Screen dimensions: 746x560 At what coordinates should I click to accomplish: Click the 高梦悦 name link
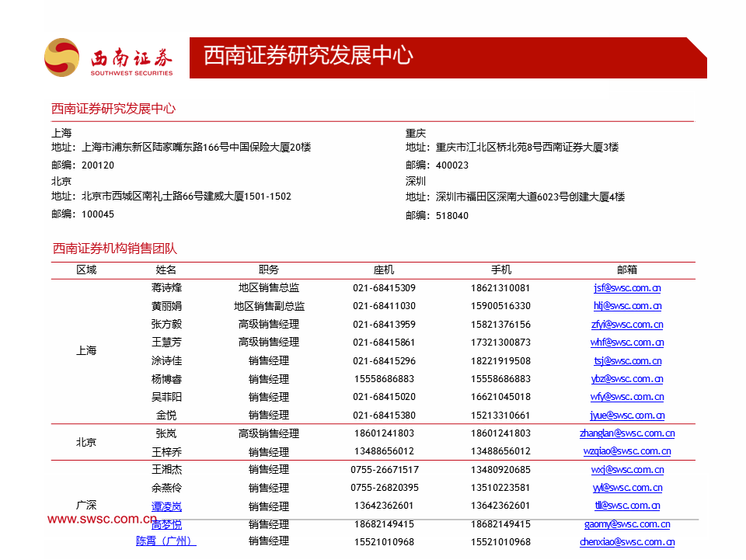[x=166, y=525]
